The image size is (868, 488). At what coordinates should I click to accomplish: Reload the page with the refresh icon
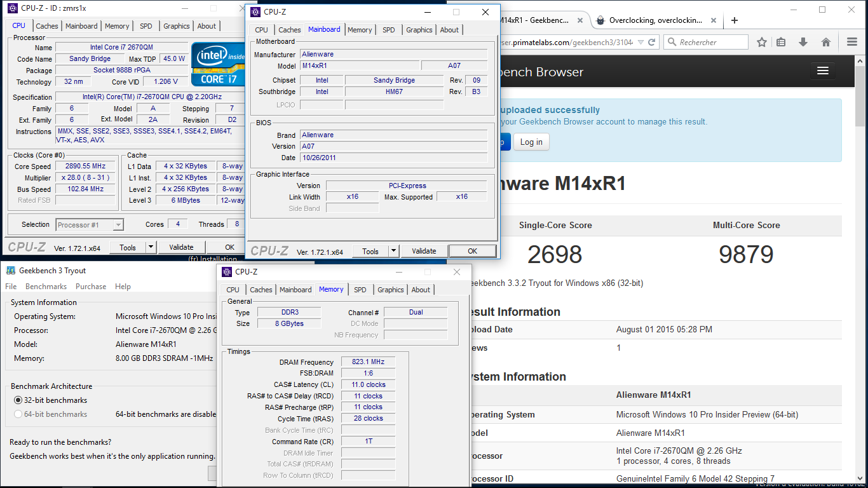[652, 42]
